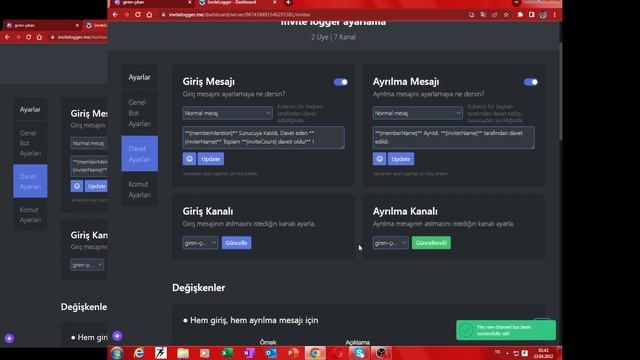640x360 pixels.
Task: Toggle the Giriş Mesajı switch
Action: coord(340,82)
